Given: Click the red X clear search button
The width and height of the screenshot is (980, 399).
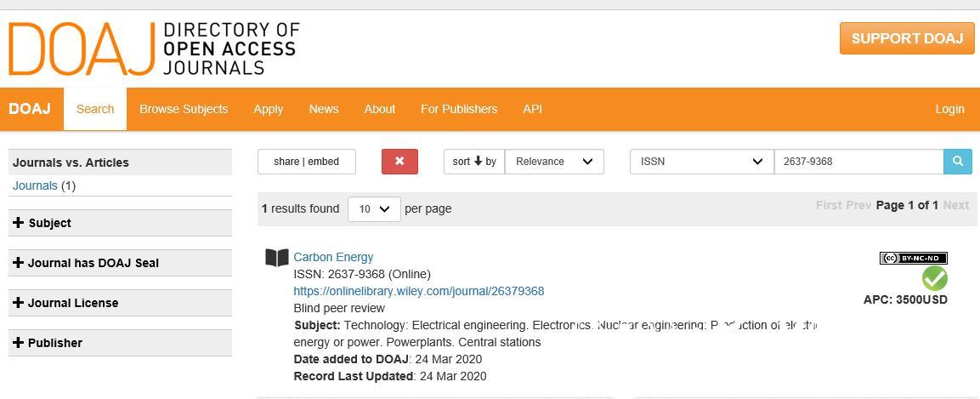Looking at the screenshot, I should [x=399, y=162].
